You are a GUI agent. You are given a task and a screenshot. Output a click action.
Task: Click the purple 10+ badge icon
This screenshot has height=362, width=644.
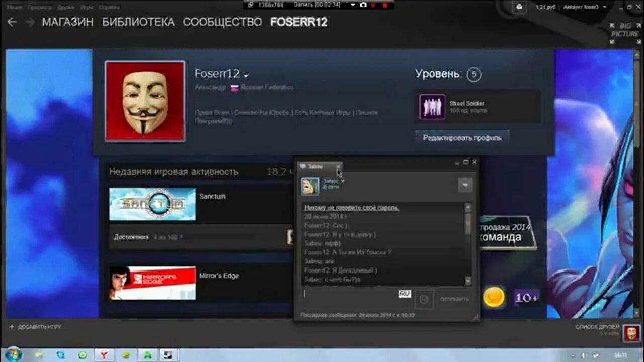[526, 298]
